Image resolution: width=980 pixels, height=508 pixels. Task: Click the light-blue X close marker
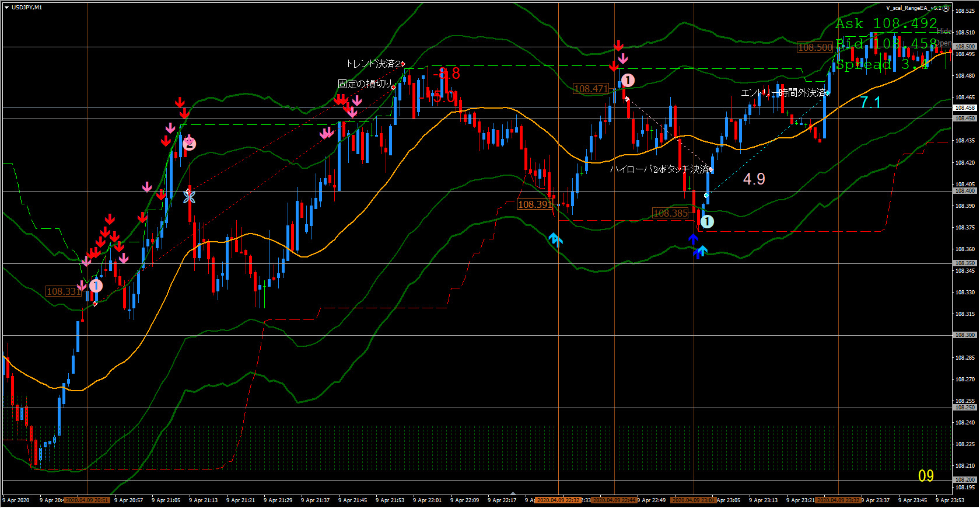(x=189, y=197)
